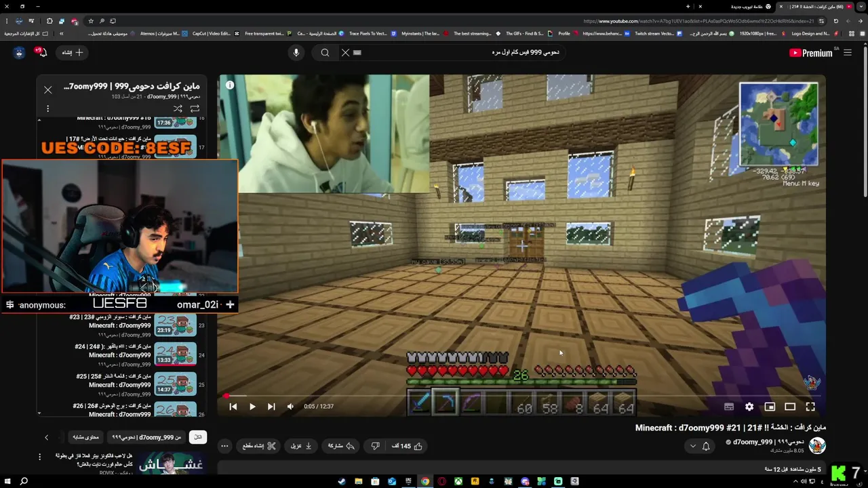The height and width of the screenshot is (488, 868).
Task: Enter fullscreen mode
Action: (x=810, y=407)
